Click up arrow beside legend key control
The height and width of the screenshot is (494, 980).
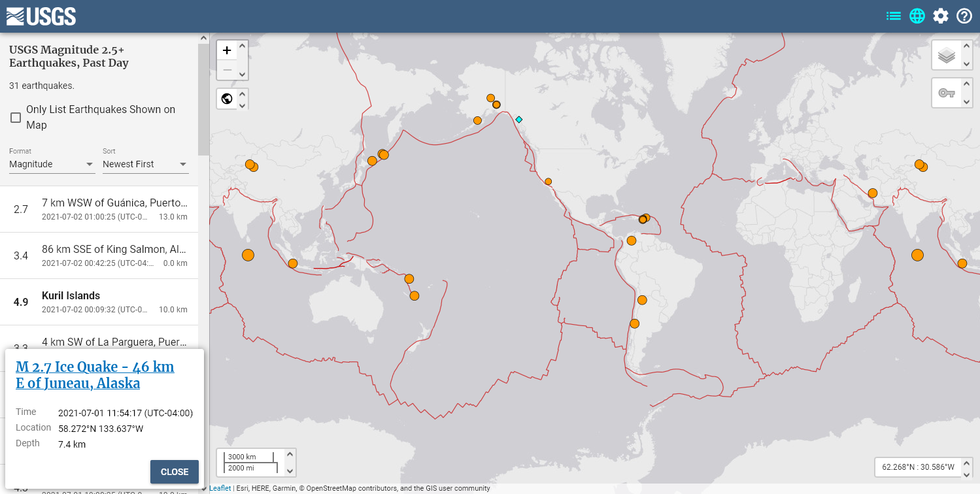click(x=966, y=84)
